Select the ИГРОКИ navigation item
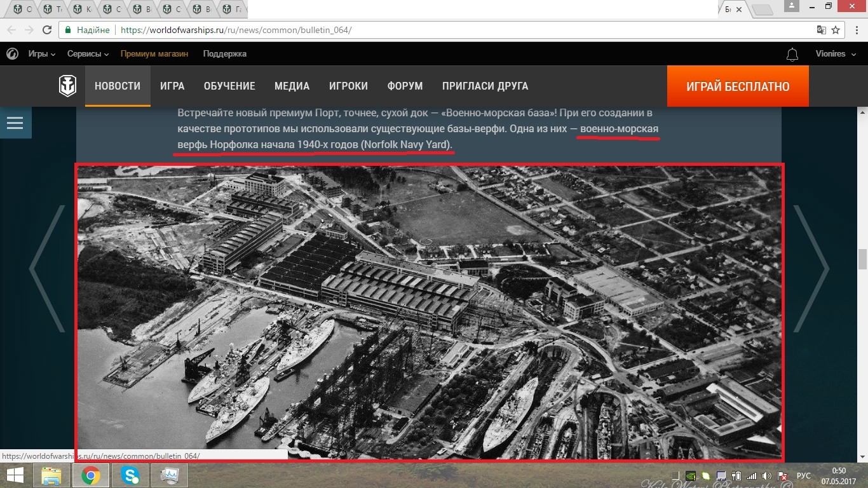The width and height of the screenshot is (868, 488). pyautogui.click(x=349, y=86)
